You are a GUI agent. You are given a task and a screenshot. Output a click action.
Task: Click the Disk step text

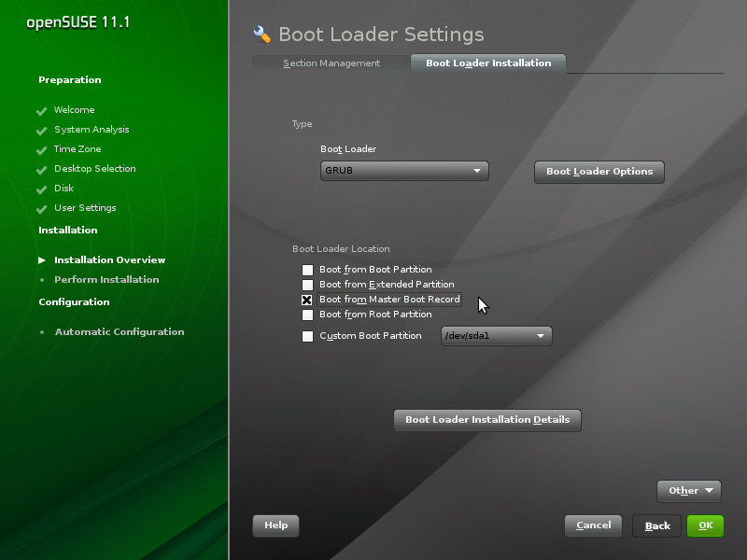coord(63,189)
